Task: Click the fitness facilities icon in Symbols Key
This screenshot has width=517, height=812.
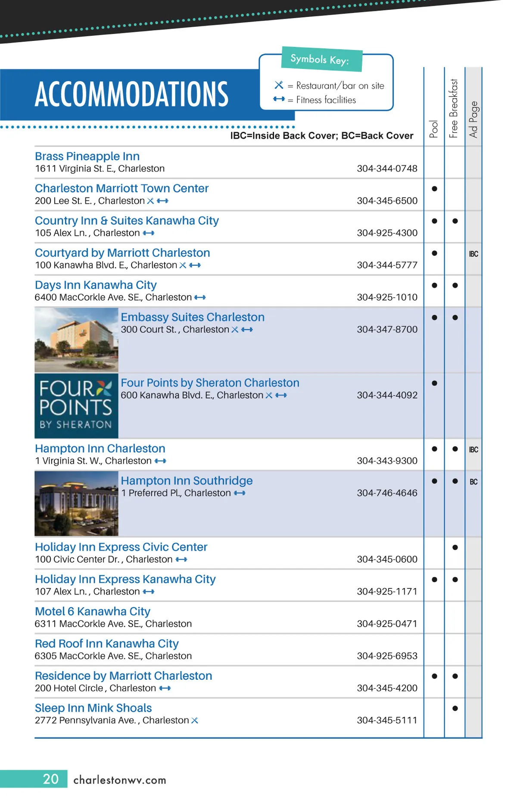Action: click(279, 99)
